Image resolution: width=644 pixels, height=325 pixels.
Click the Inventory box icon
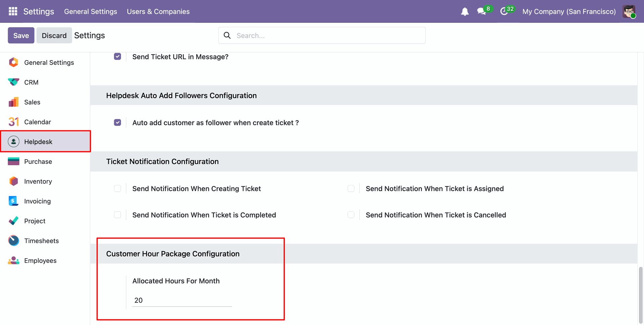point(13,181)
